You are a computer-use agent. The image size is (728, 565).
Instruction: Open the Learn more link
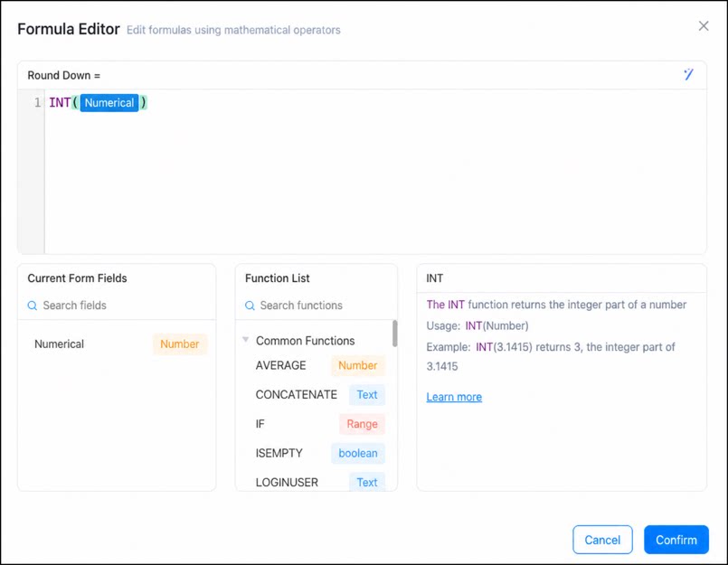(x=454, y=397)
